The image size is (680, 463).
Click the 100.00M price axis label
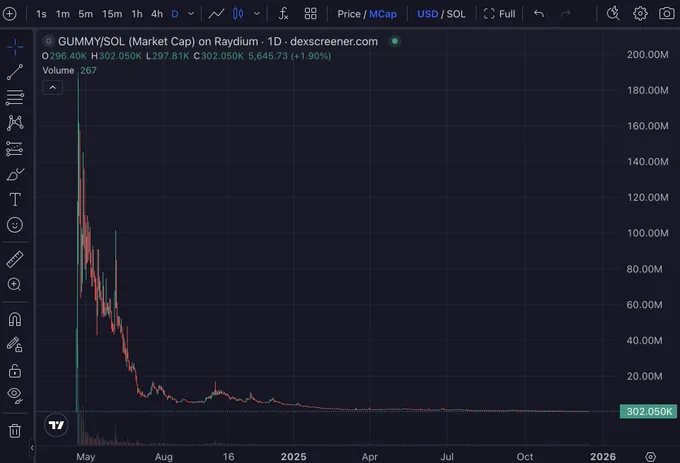click(x=647, y=233)
